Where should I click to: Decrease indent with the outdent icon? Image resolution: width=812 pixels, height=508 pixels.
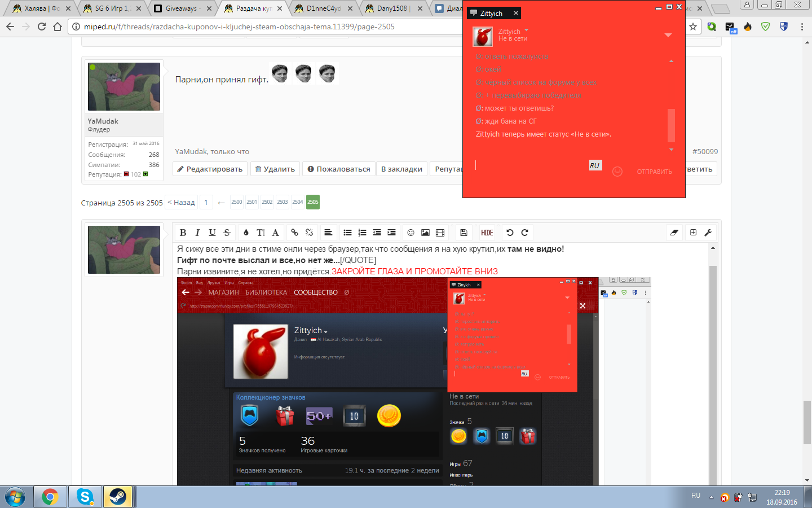pos(377,233)
